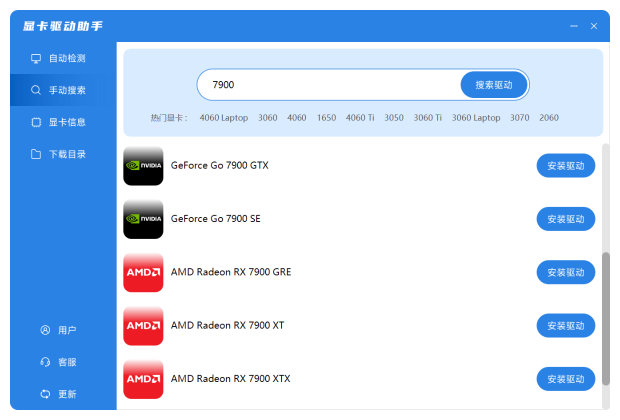Switch to the 显卡信息 tab
The width and height of the screenshot is (620, 420).
click(x=66, y=122)
